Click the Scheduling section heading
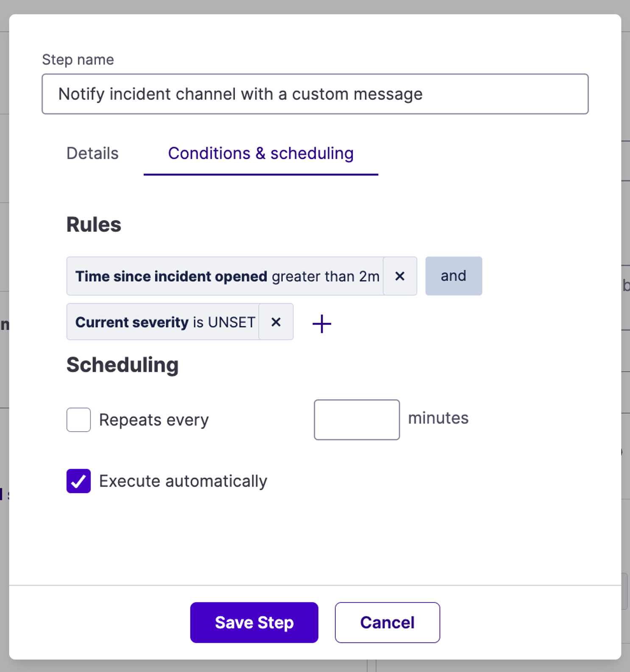 point(123,365)
